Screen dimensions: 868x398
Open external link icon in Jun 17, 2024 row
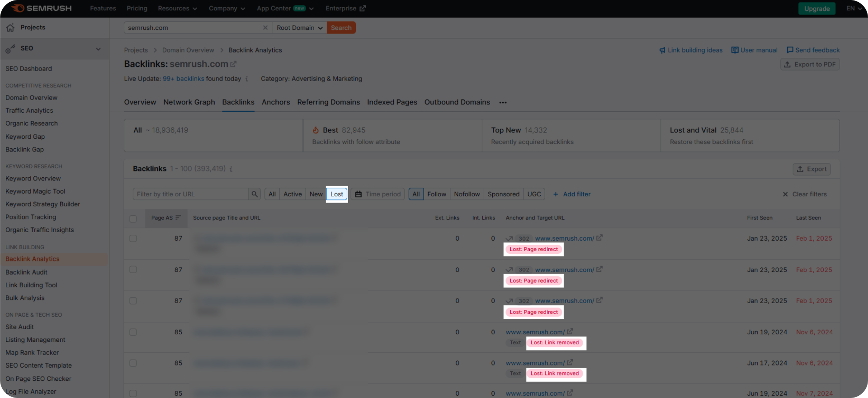tap(570, 363)
